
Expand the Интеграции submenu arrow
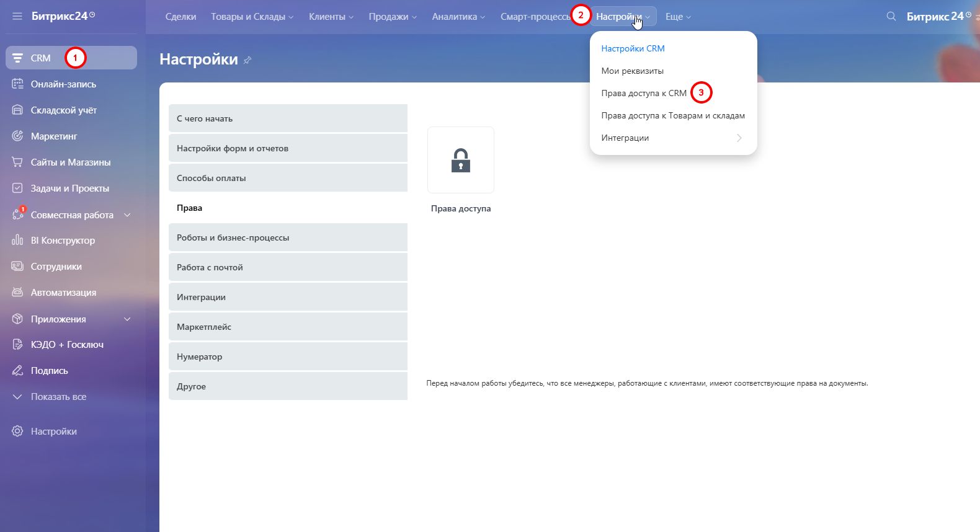click(x=739, y=138)
